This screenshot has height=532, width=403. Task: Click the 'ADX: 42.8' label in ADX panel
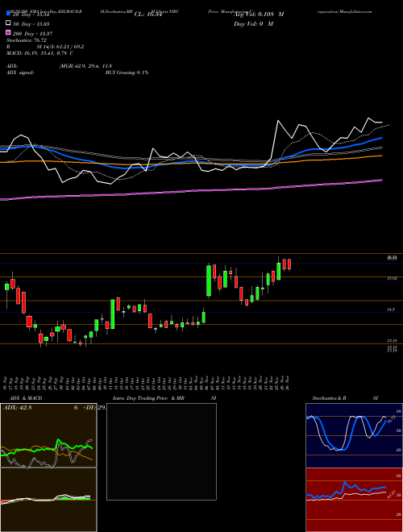click(x=17, y=408)
